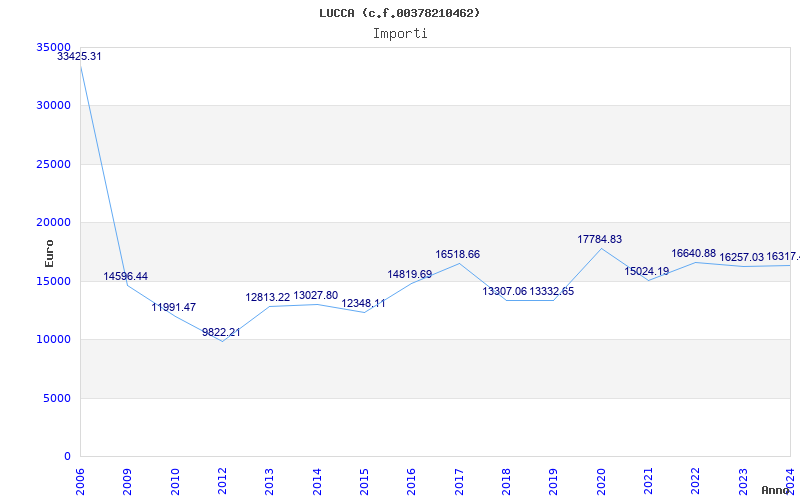Image resolution: width=800 pixels, height=500 pixels.
Task: Select the data label 33425.31
Action: (79, 57)
